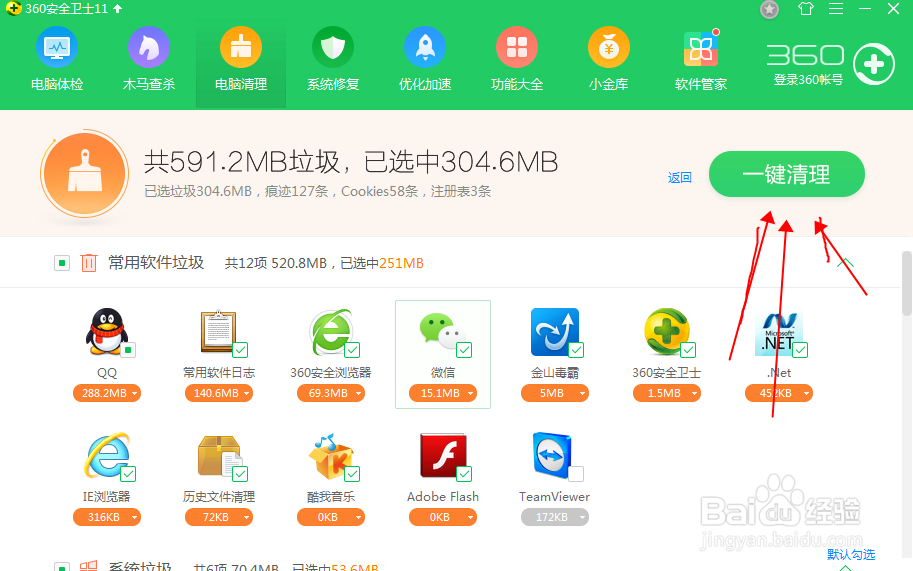Screen dimensions: 913x571
Task: Check the TeamViewer checkbox
Action: 576,474
